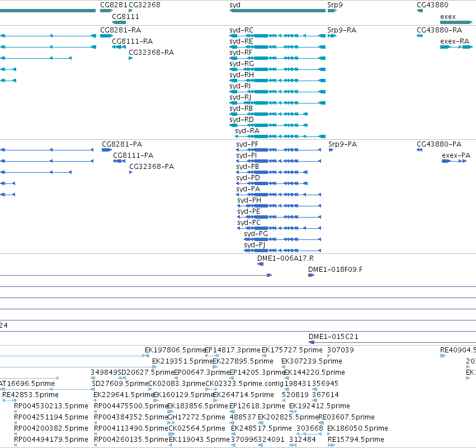The width and height of the screenshot is (476, 448).
Task: Click the syd gene label
Action: coord(235,5)
